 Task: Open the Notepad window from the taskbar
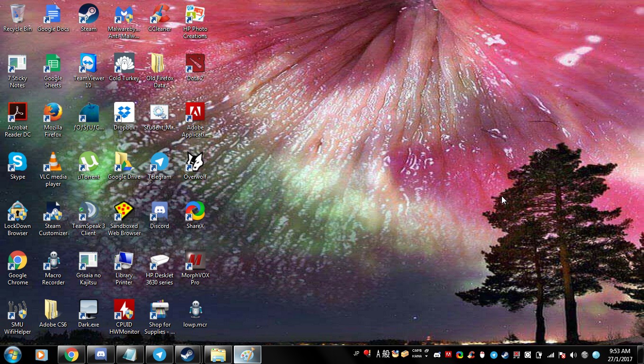(130, 355)
